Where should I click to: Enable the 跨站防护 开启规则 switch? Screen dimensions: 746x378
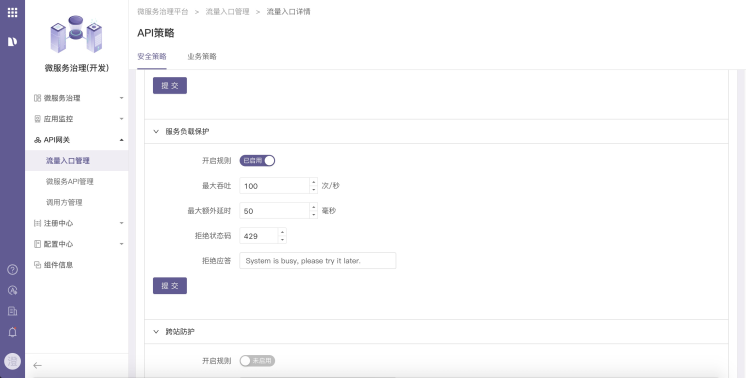click(x=257, y=361)
